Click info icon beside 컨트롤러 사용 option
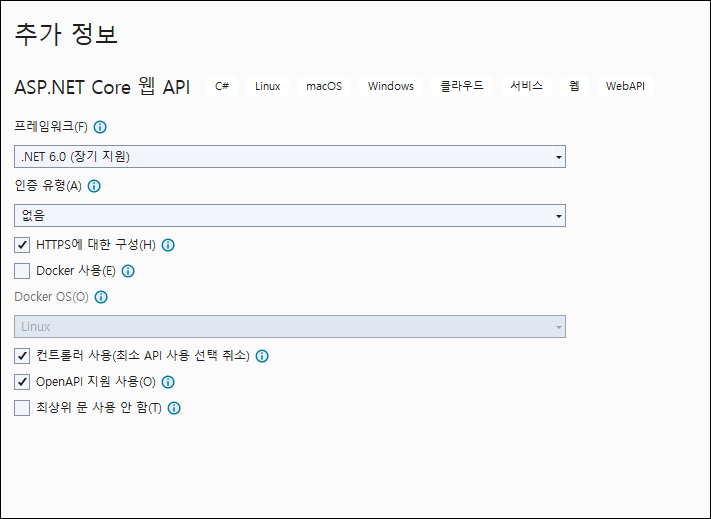This screenshot has width=711, height=519. [262, 356]
